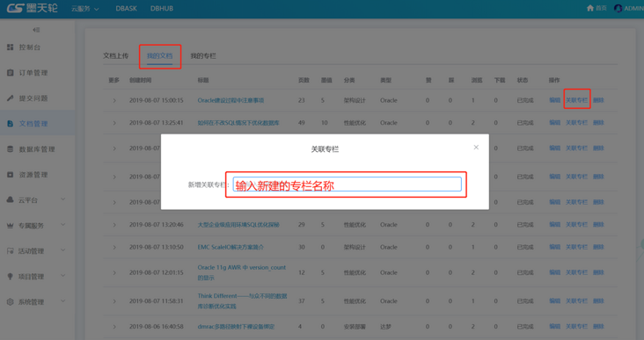Screen dimensions: 644x340
Task: Open 控制台 dashboard icon in sidebar
Action: point(11,47)
